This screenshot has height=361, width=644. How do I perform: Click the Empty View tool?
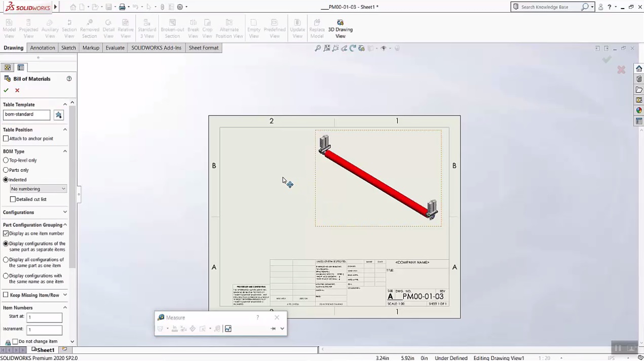click(x=254, y=29)
